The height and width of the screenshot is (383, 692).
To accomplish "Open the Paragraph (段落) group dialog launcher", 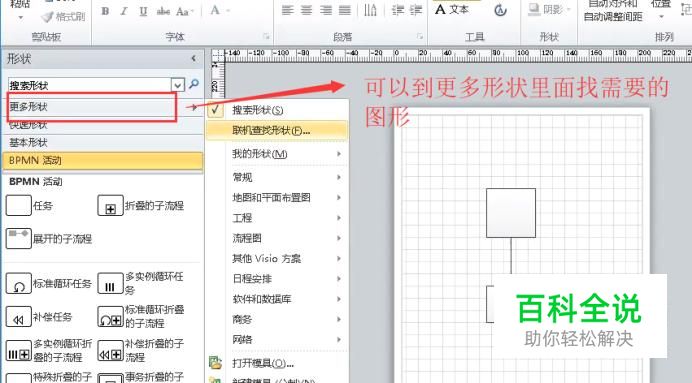I will point(420,37).
